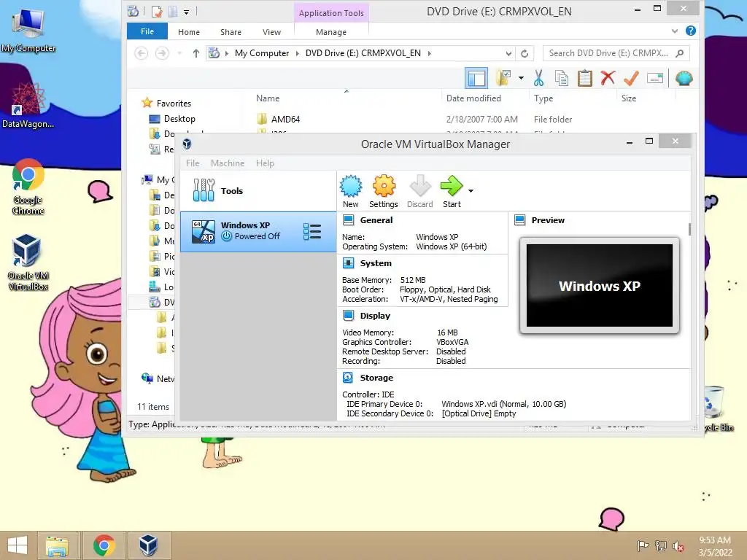
Task: Open VirtualBox Help menu
Action: click(265, 163)
